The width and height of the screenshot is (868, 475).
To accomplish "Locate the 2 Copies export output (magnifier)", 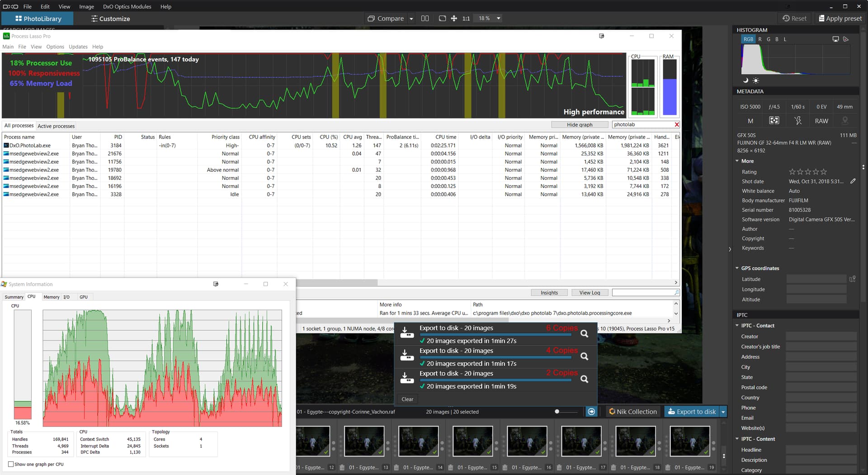I will coord(584,379).
